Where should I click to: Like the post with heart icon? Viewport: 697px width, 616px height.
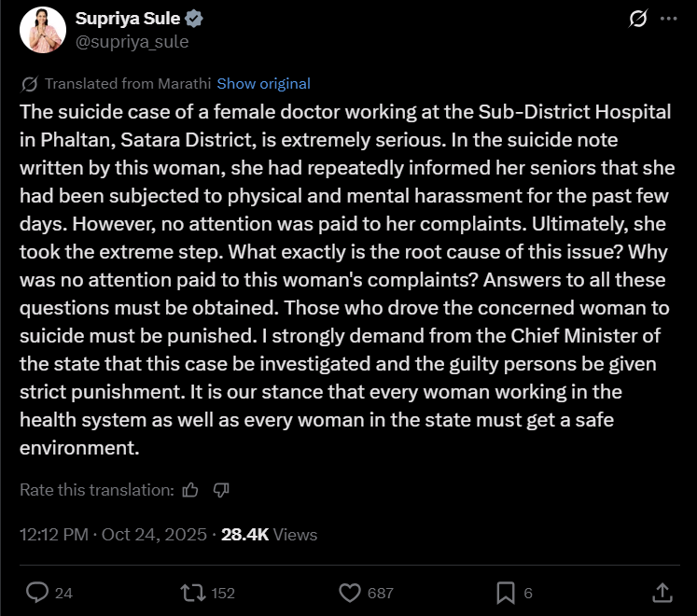[x=350, y=593]
